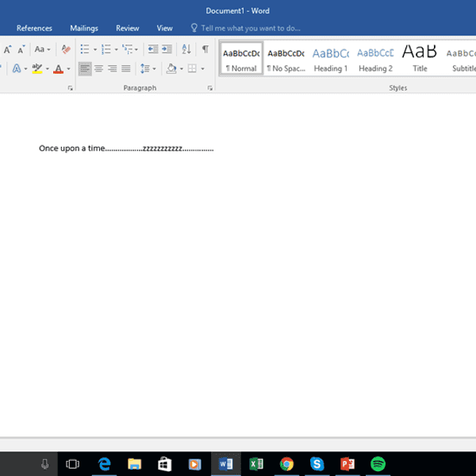Select the Normal style
476x476 pixels.
[x=241, y=58]
